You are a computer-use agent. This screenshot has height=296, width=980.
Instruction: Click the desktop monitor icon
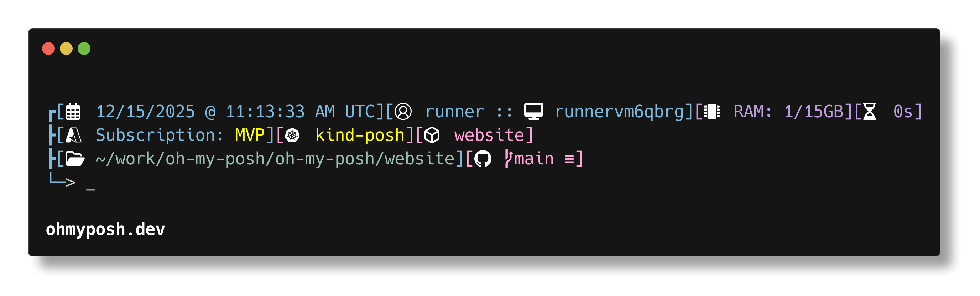click(533, 112)
